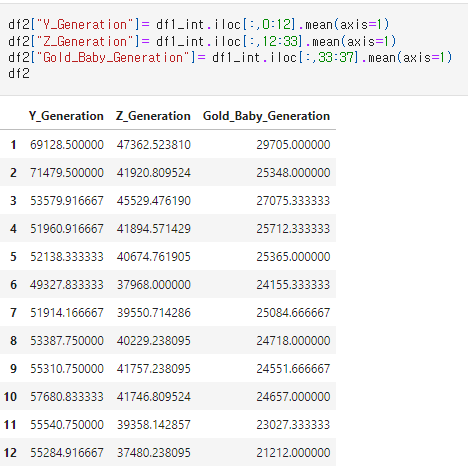Image resolution: width=468 pixels, height=472 pixels.
Task: Click the code line assigning Gold_Baby_Generation
Action: point(230,58)
